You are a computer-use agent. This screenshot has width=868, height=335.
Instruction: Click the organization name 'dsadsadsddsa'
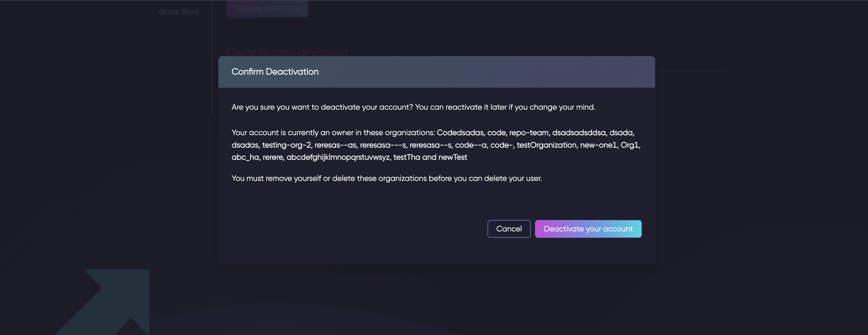pos(579,133)
